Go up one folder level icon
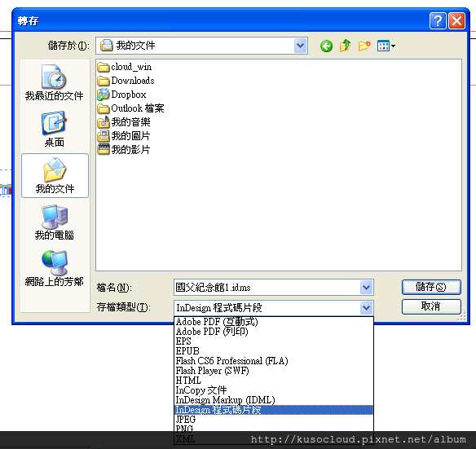476x449 pixels. [345, 46]
